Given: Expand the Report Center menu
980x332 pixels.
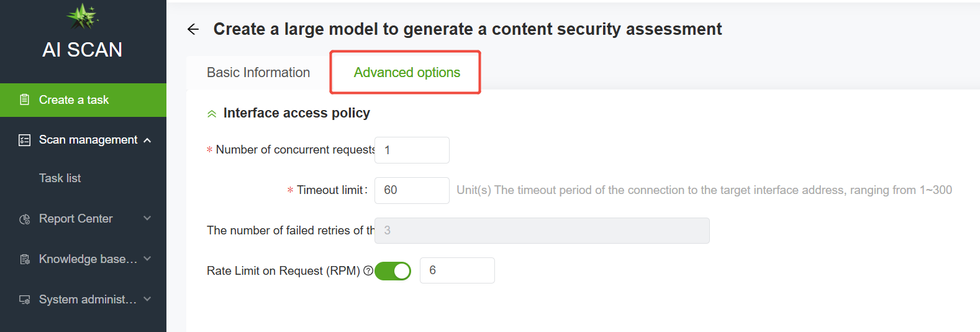Looking at the screenshot, I should (147, 218).
